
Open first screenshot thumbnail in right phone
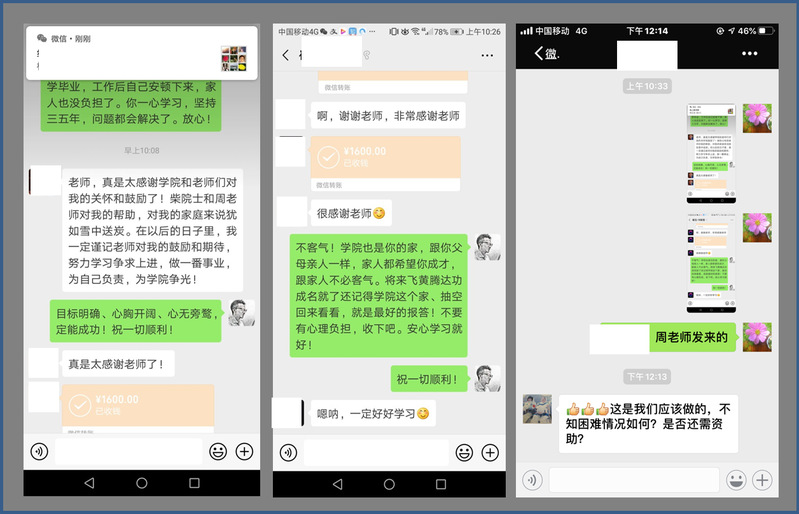tap(711, 149)
